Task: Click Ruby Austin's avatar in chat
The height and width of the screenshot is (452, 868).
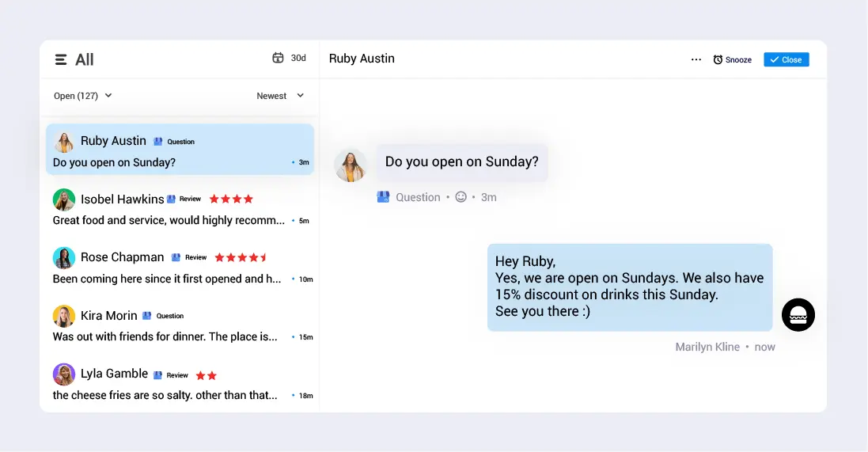Action: click(x=351, y=165)
